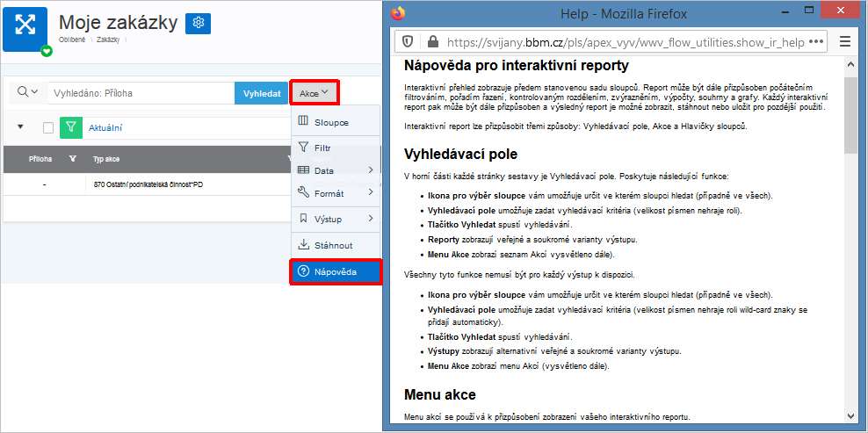868x433 pixels.
Task: Click the Příloha column header
Action: coord(40,160)
